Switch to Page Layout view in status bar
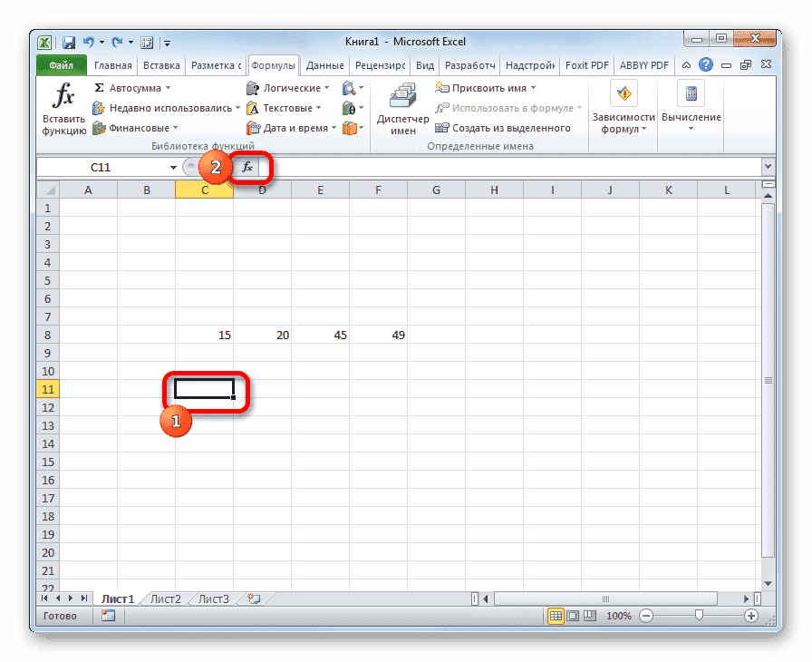The height and width of the screenshot is (662, 812). 574,615
